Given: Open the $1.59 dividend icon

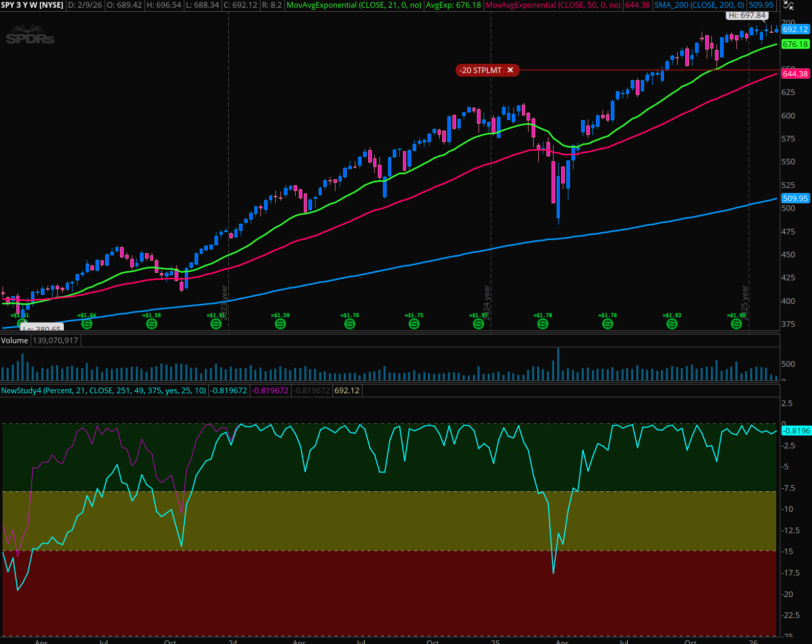Looking at the screenshot, I should pyautogui.click(x=280, y=324).
